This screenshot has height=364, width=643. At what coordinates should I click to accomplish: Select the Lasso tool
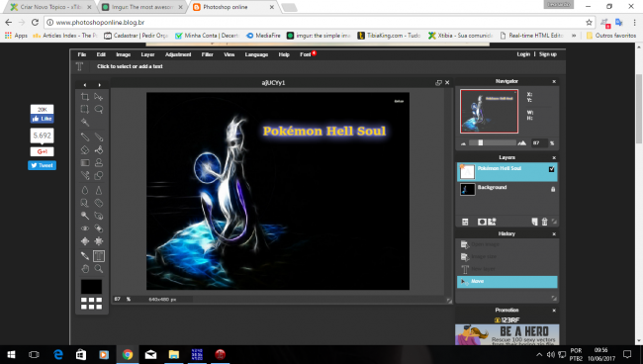click(98, 109)
